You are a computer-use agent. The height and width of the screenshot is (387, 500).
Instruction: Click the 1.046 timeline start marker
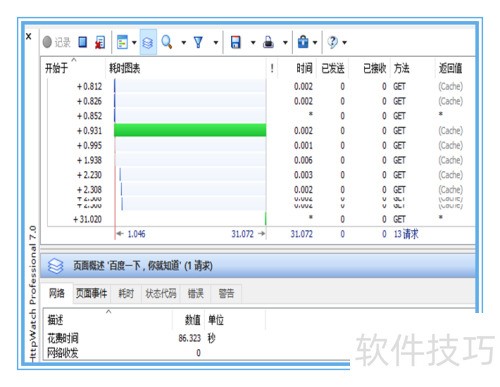click(x=136, y=234)
